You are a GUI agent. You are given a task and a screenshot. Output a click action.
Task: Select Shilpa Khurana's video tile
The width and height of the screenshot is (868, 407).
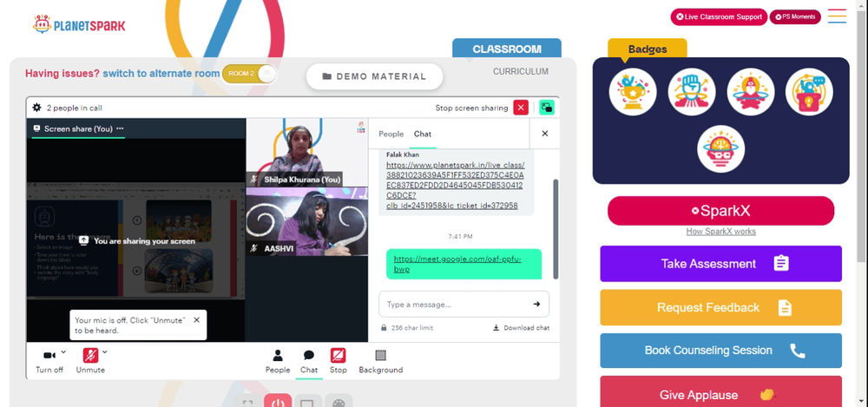[307, 152]
